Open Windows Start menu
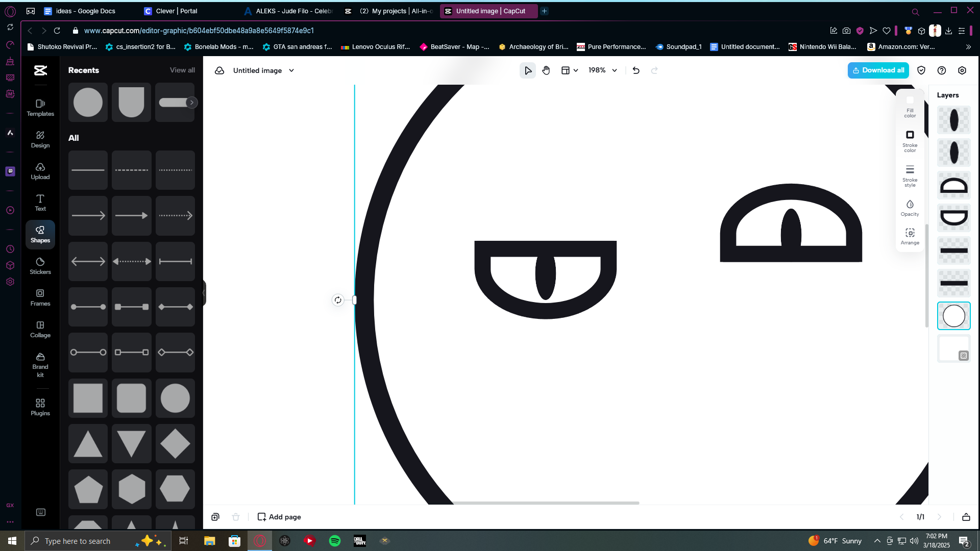Image resolution: width=980 pixels, height=551 pixels. pos(12,541)
